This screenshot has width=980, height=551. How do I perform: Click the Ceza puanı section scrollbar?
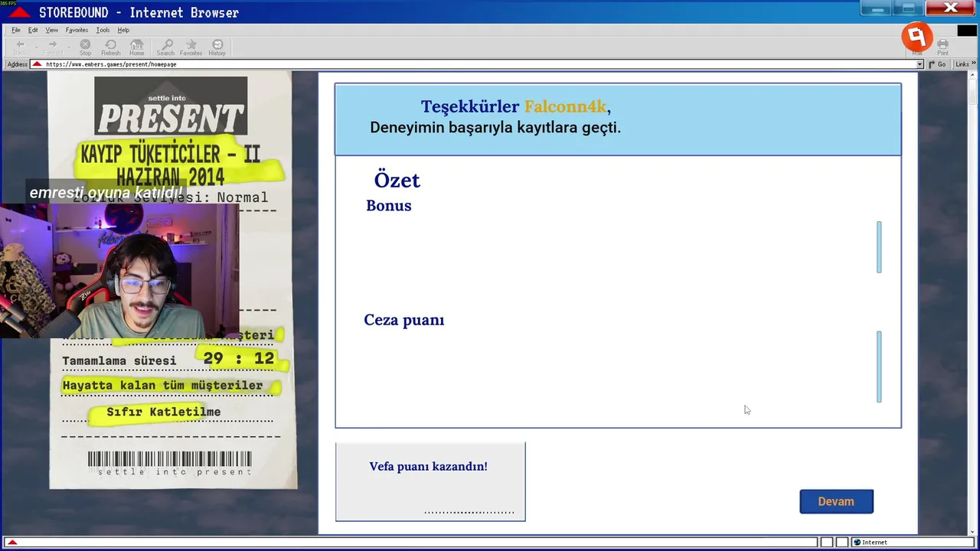[879, 367]
